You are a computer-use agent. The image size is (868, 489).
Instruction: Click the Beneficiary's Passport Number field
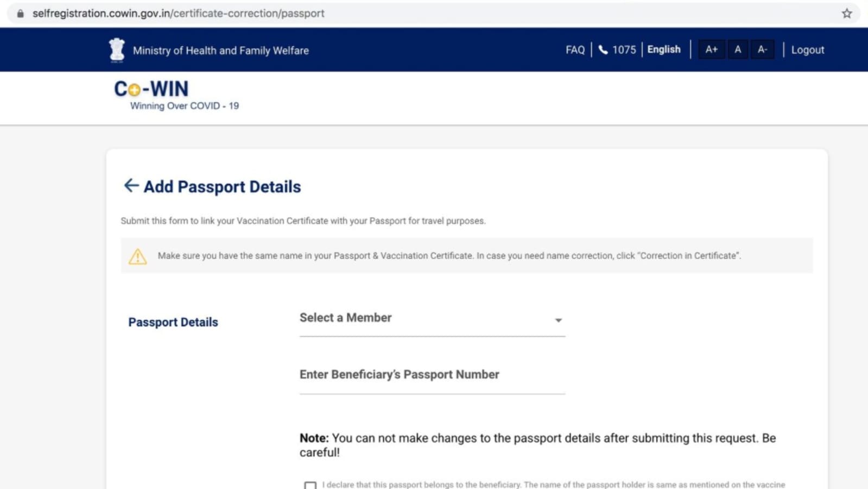tap(432, 378)
